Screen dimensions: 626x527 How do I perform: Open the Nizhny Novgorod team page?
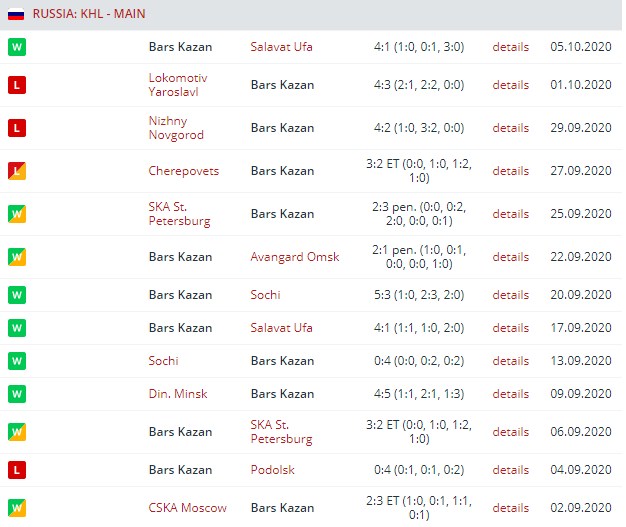coord(175,128)
